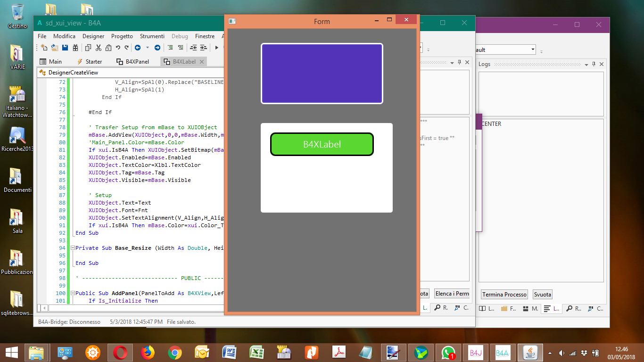Click the Run play icon in toolbar
The width and height of the screenshot is (644, 362).
coord(217,48)
